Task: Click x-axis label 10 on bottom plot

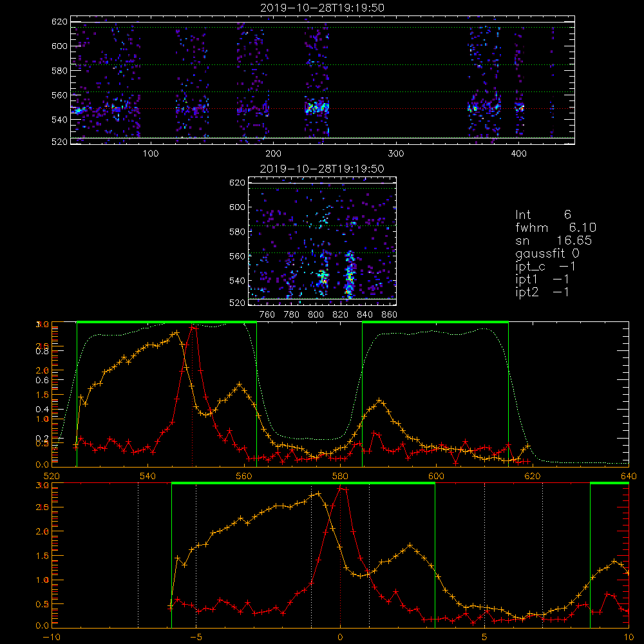Action: [629, 638]
